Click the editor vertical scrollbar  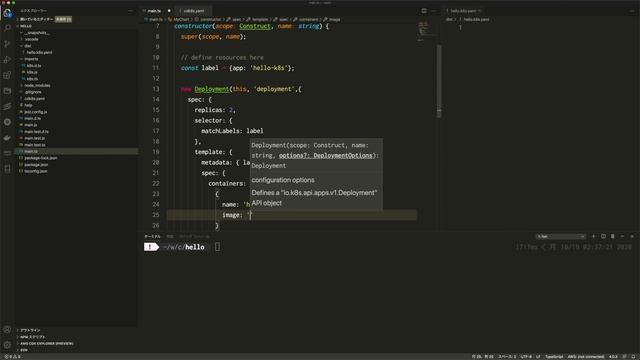tap(439, 82)
